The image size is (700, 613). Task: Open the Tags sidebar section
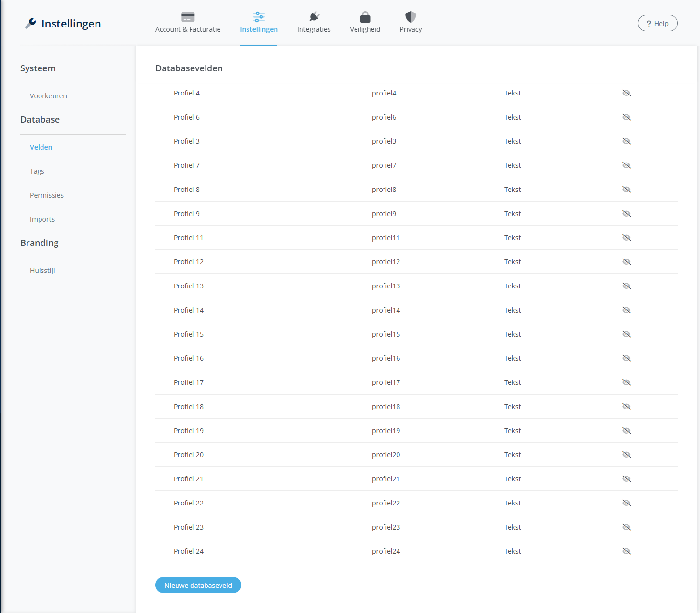(x=37, y=171)
